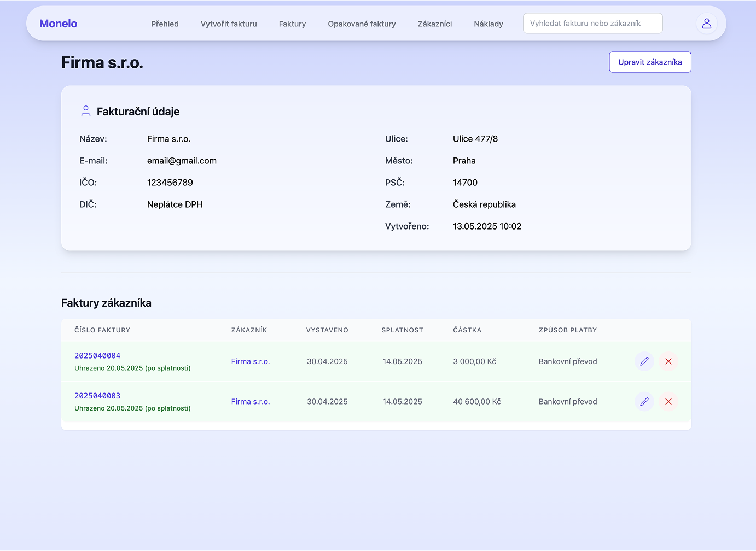This screenshot has height=551, width=756.
Task: Click the Faktury zákazníka heading
Action: click(x=106, y=303)
